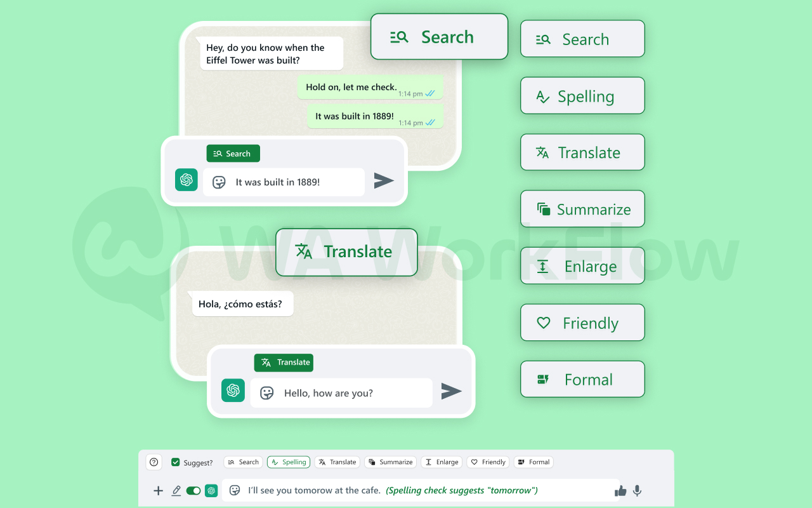Click the Translate button in the right-hand column

click(x=582, y=152)
